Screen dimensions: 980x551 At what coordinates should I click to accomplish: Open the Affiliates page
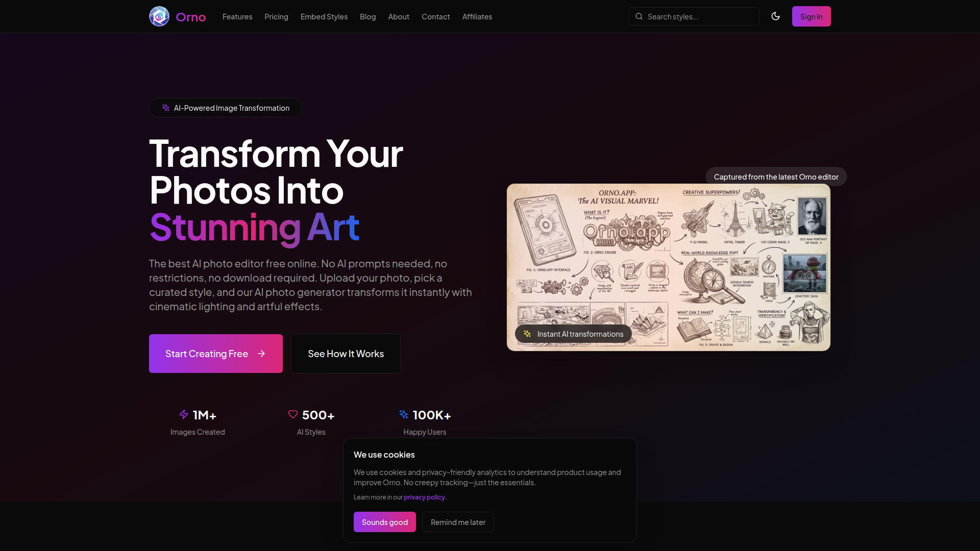tap(477, 16)
